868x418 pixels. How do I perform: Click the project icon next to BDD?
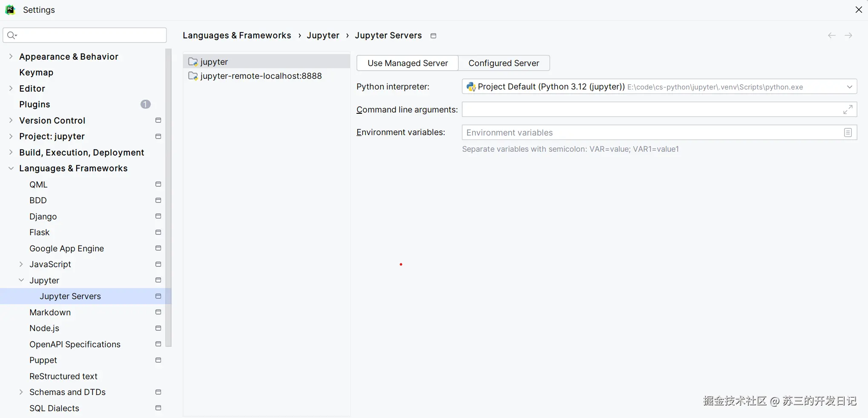pyautogui.click(x=158, y=200)
